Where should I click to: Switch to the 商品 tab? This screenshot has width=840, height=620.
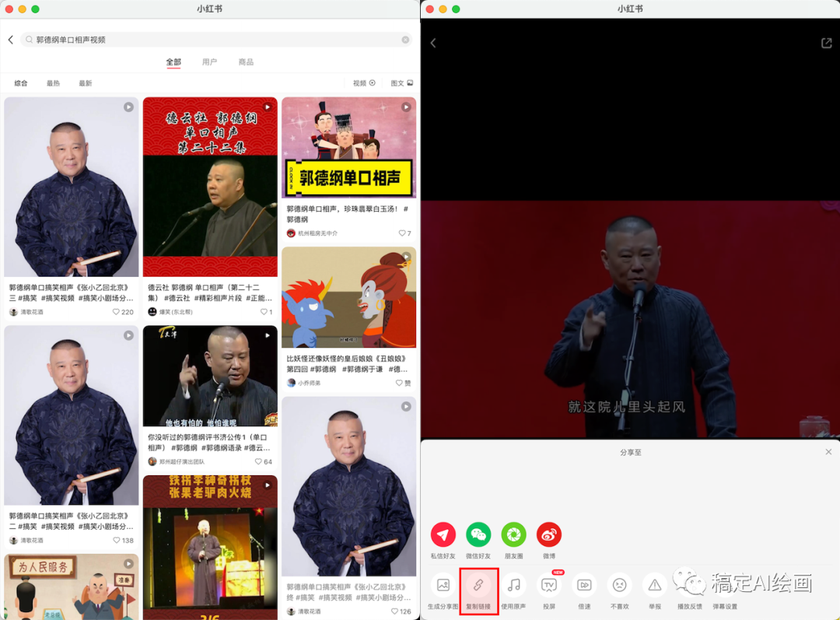point(246,62)
